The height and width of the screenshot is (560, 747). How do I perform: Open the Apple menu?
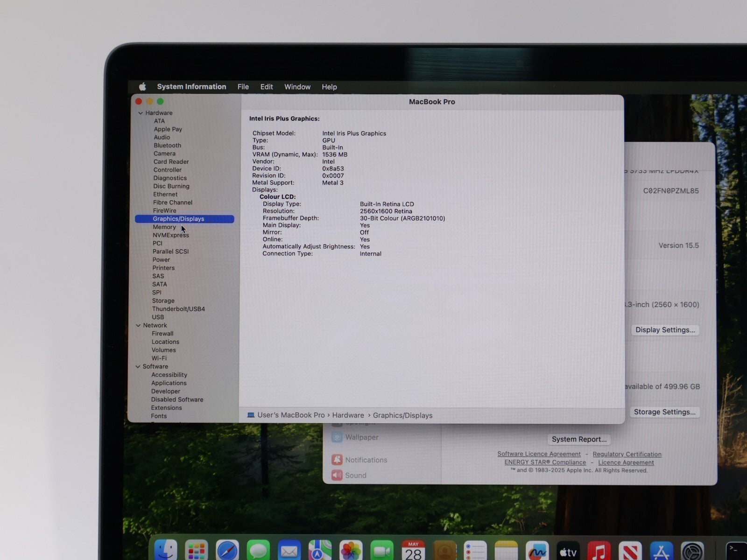(143, 86)
